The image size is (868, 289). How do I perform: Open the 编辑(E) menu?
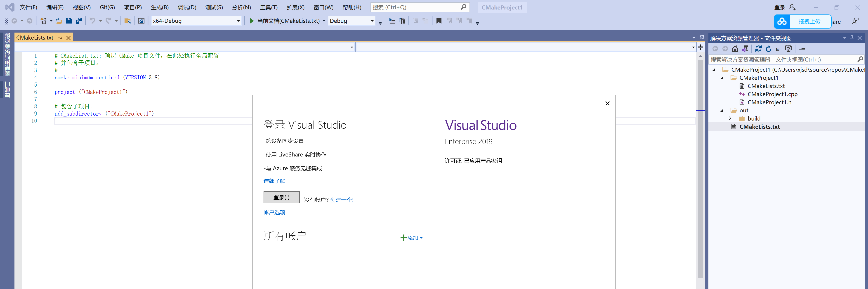[x=55, y=7]
